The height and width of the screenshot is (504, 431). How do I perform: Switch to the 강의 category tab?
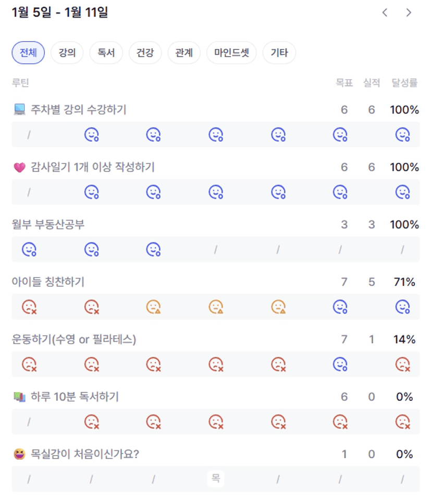(x=67, y=53)
